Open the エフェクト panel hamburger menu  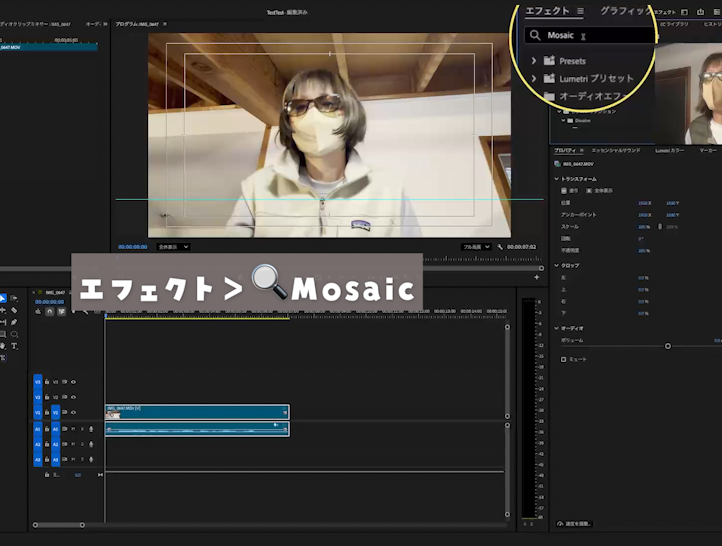(580, 11)
